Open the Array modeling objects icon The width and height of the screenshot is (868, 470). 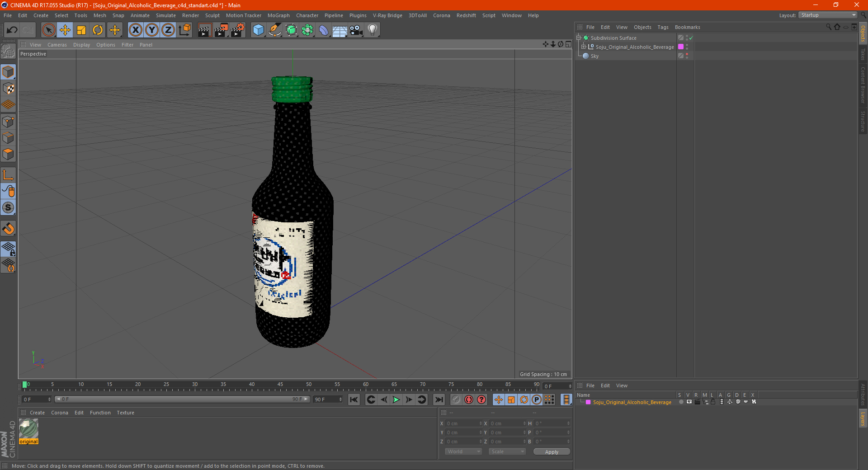307,30
